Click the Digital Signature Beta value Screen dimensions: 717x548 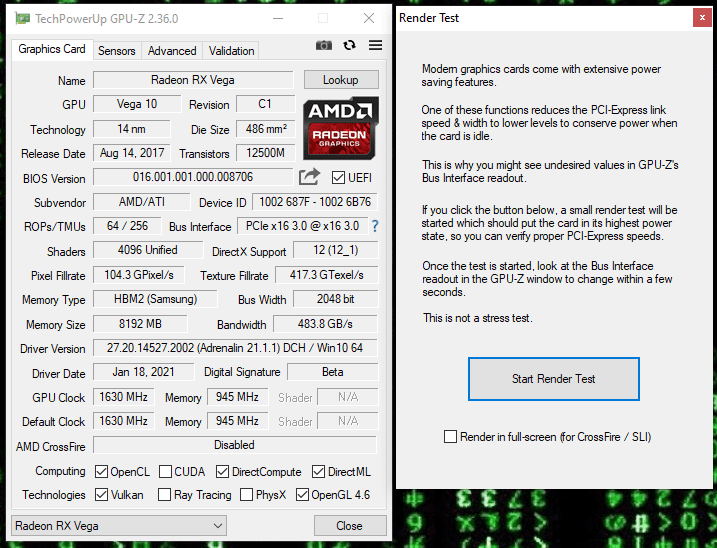332,372
